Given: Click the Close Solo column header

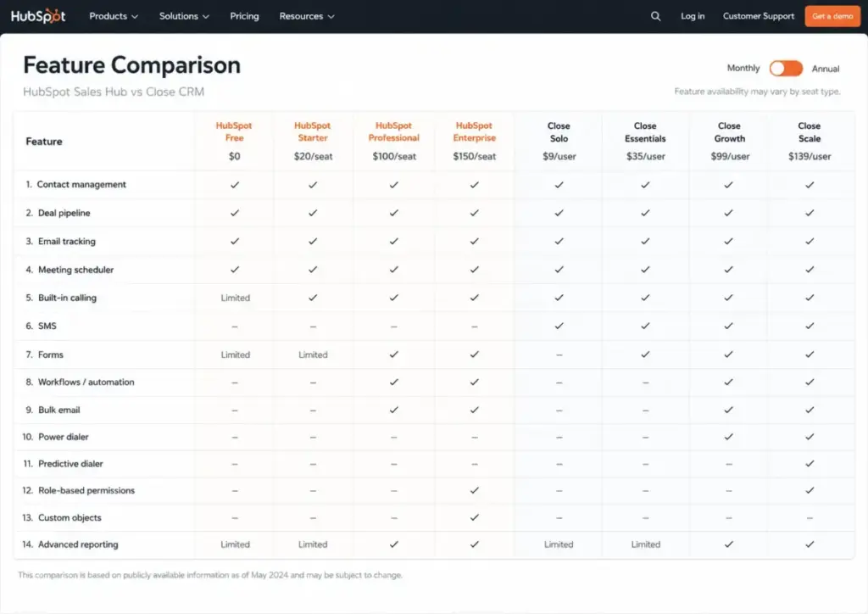Looking at the screenshot, I should [x=559, y=132].
